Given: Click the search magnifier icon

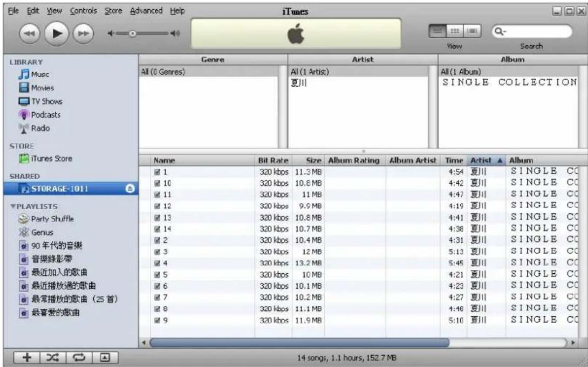Looking at the screenshot, I should [500, 32].
